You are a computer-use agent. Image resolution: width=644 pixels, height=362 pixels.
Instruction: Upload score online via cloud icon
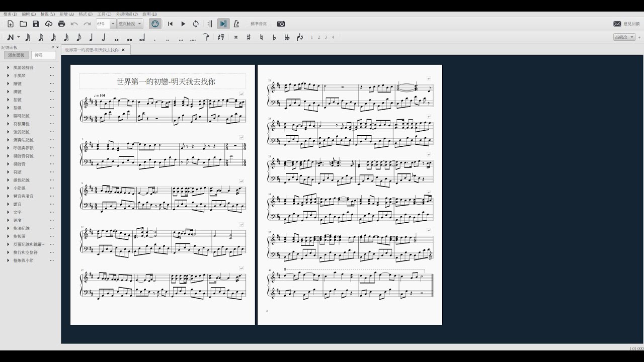point(49,24)
